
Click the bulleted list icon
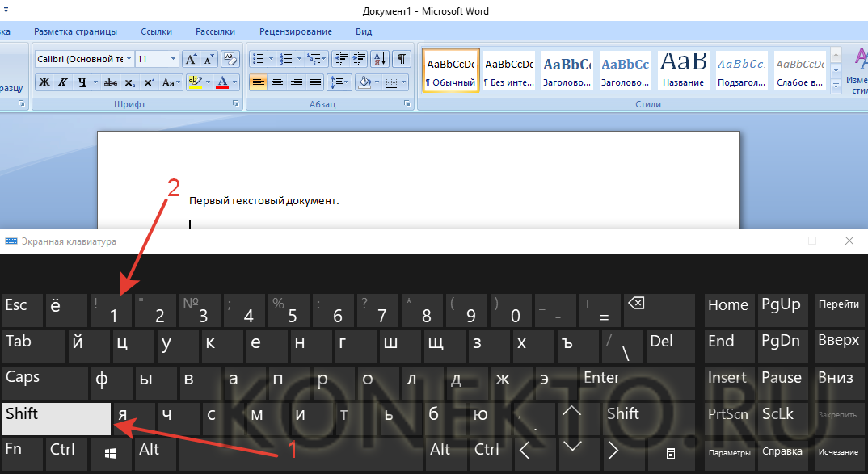258,59
